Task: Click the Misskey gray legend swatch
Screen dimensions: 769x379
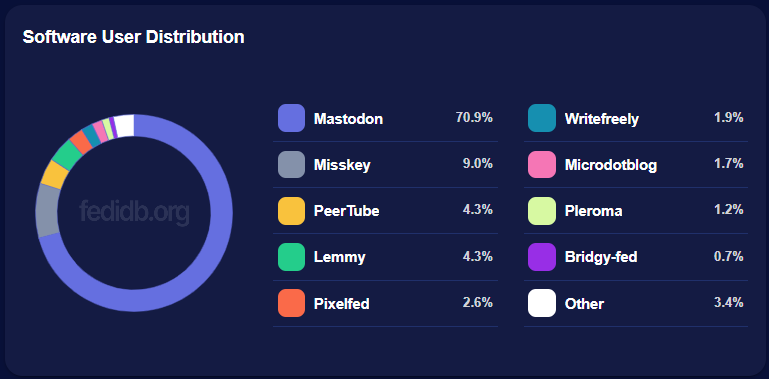Action: (x=291, y=164)
